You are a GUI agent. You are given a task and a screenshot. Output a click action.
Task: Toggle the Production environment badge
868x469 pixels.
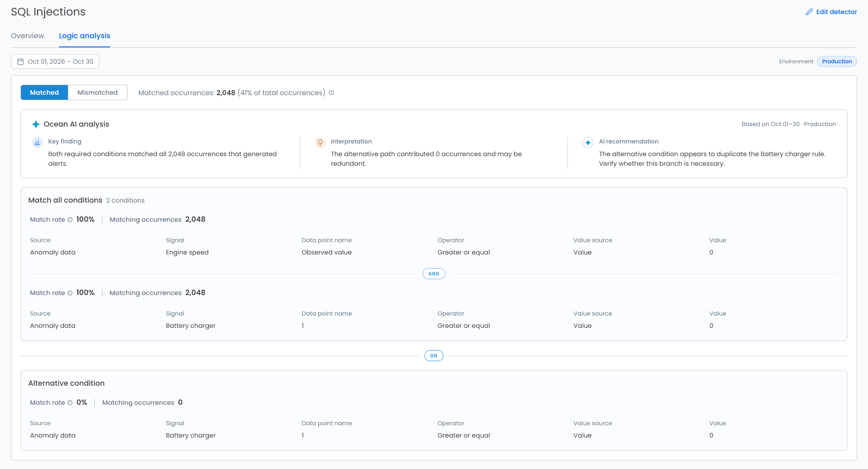pos(837,61)
